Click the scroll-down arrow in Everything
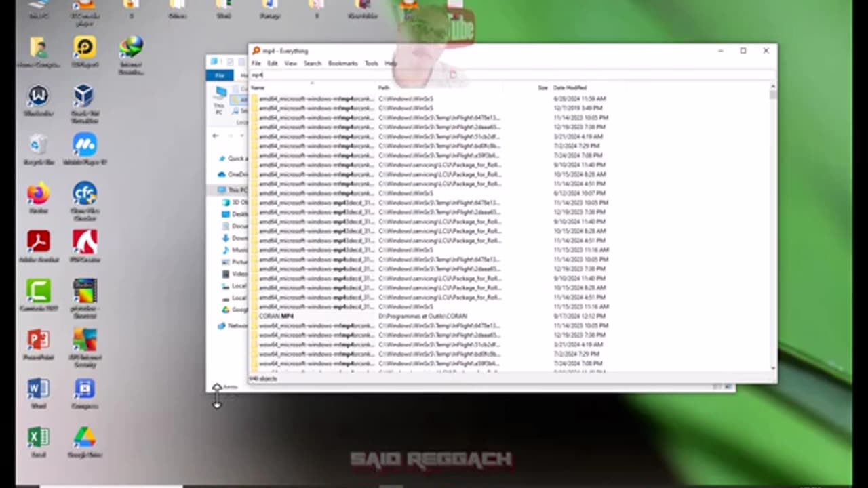Viewport: 868px width, 488px height. coord(773,368)
